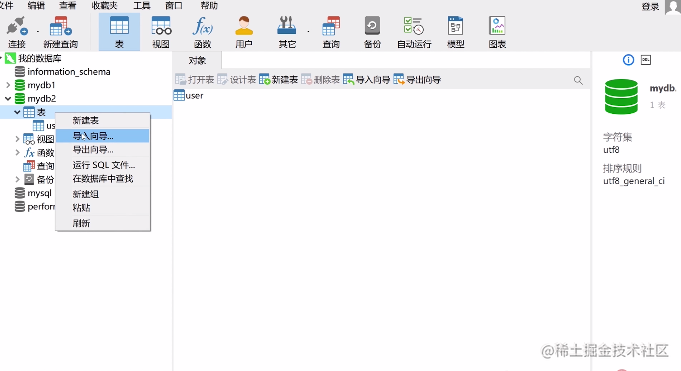The image size is (681, 371).
Task: Open the Model (模型) toolbar icon
Action: [x=456, y=32]
